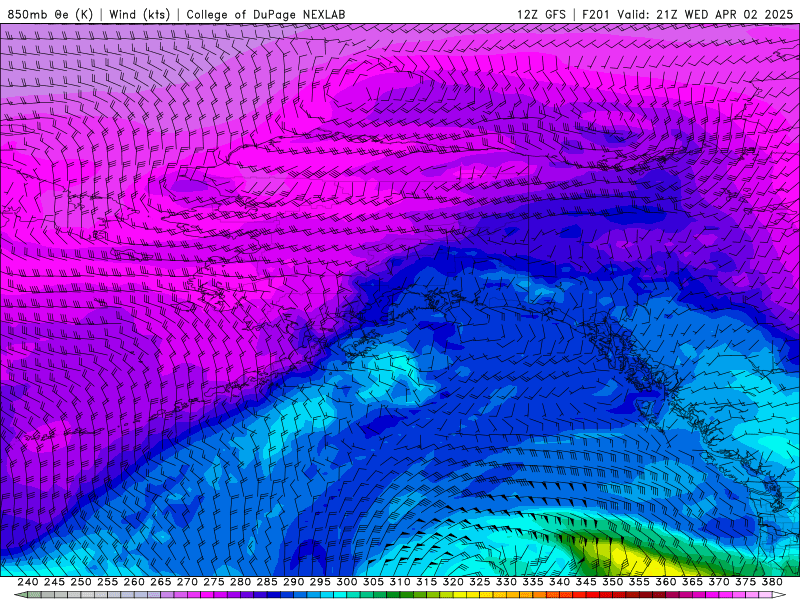Click the "12Z GFS" model run label
The width and height of the screenshot is (800, 600).
(x=541, y=14)
